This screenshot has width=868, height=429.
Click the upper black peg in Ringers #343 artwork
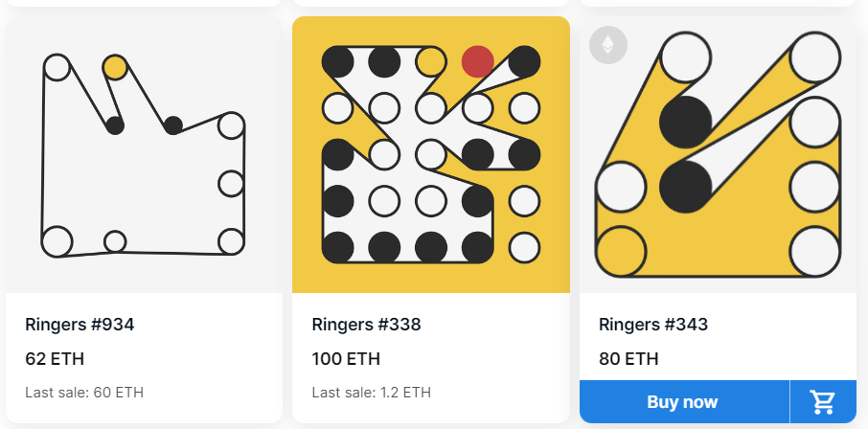[685, 123]
